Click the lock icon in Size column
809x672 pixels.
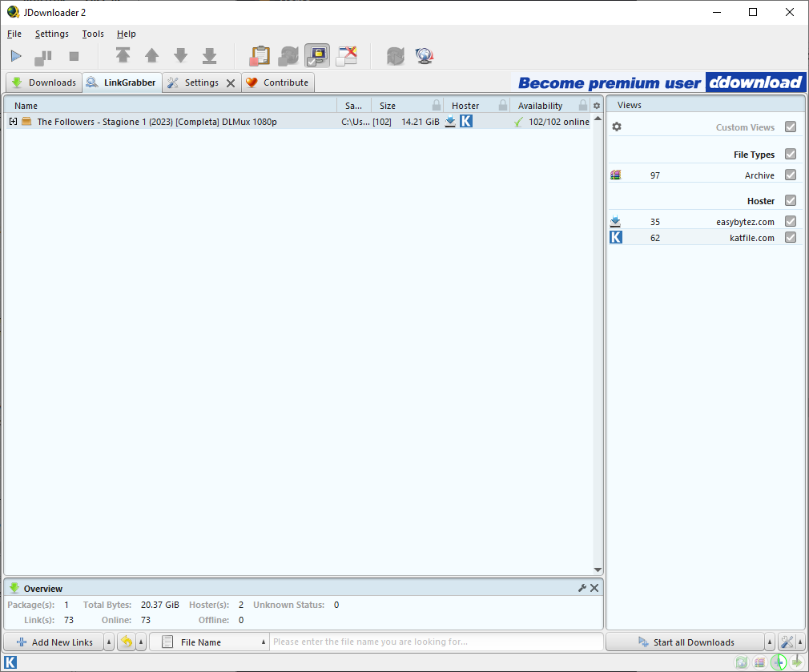tap(437, 105)
